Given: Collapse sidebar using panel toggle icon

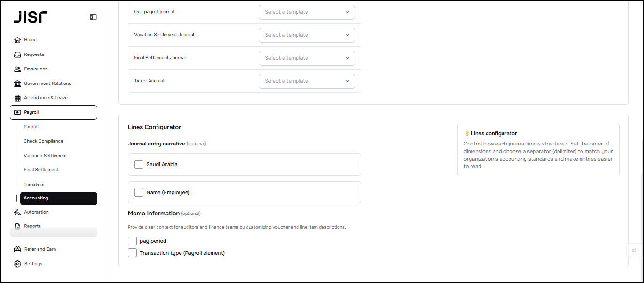Looking at the screenshot, I should pos(93,17).
